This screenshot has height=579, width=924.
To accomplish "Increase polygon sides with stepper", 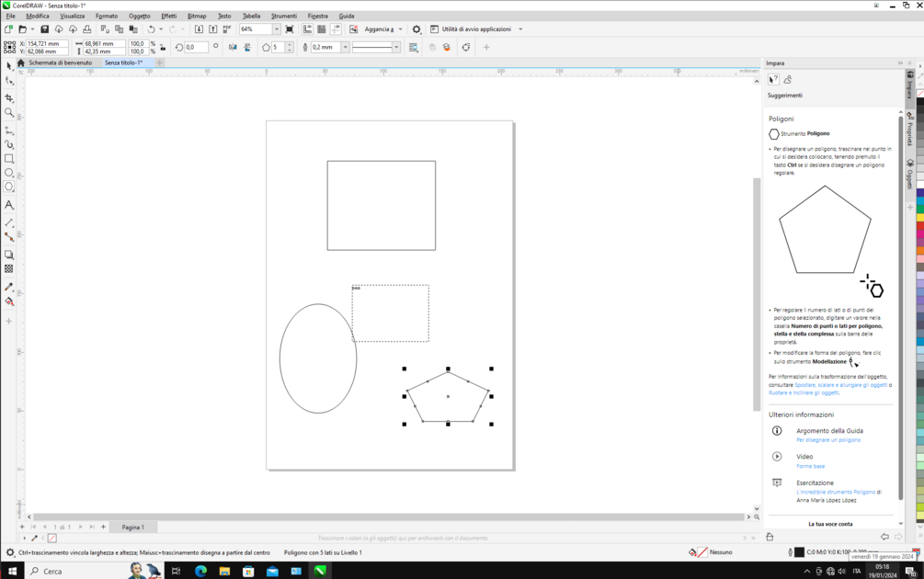I will (290, 45).
